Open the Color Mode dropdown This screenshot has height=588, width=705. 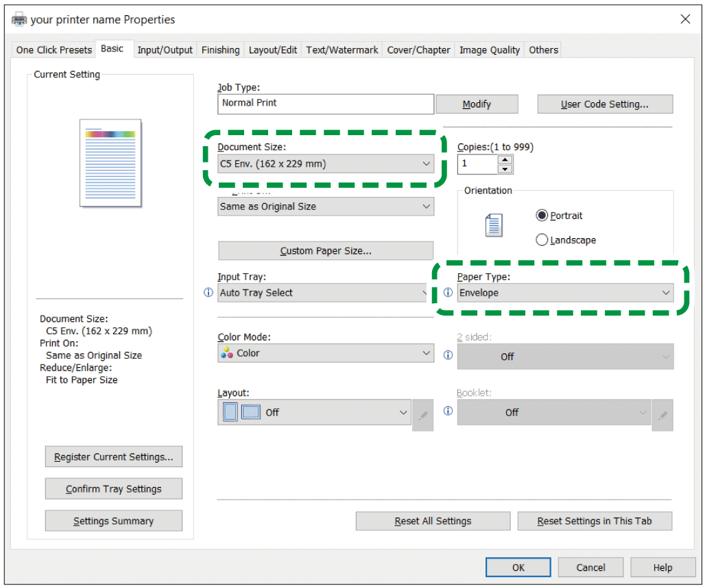click(x=326, y=353)
